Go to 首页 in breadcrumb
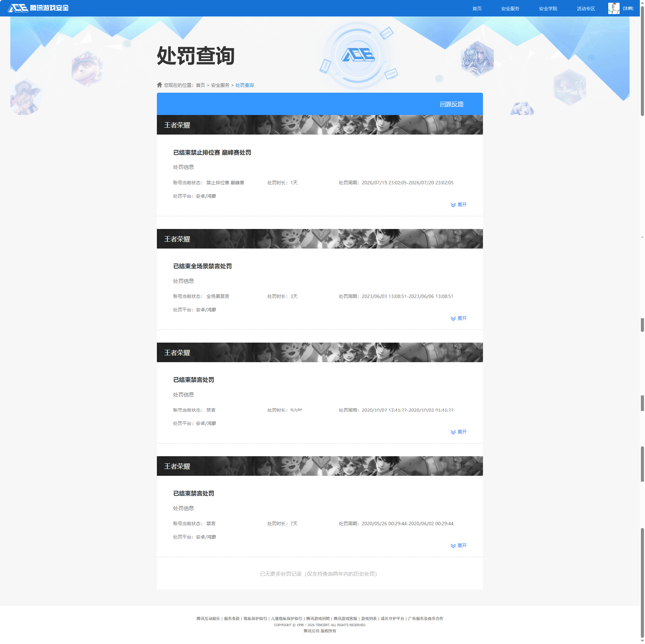Viewport: 645px width, 644px height. click(200, 85)
